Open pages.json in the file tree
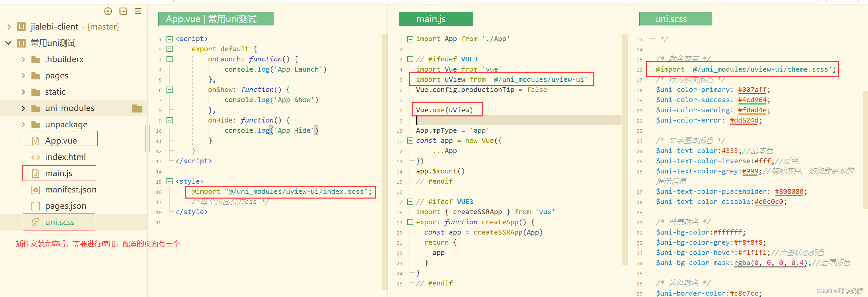The width and height of the screenshot is (868, 297). [66, 206]
